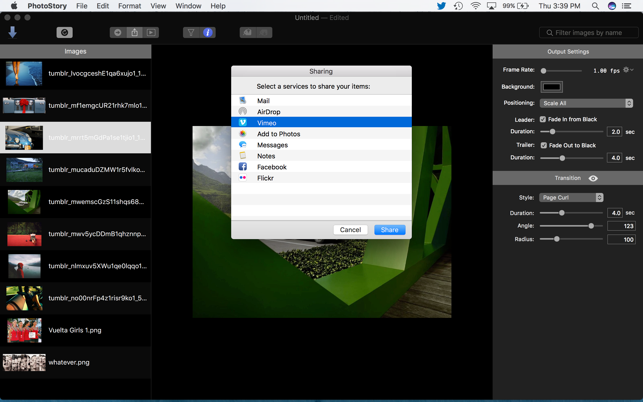643x402 pixels.
Task: Click the blue info toolbar icon
Action: [208, 33]
